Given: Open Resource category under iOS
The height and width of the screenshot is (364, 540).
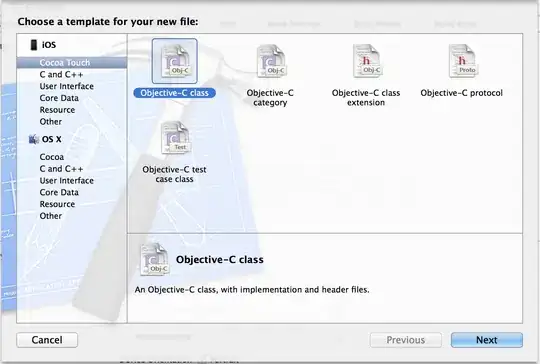Looking at the screenshot, I should tap(57, 110).
